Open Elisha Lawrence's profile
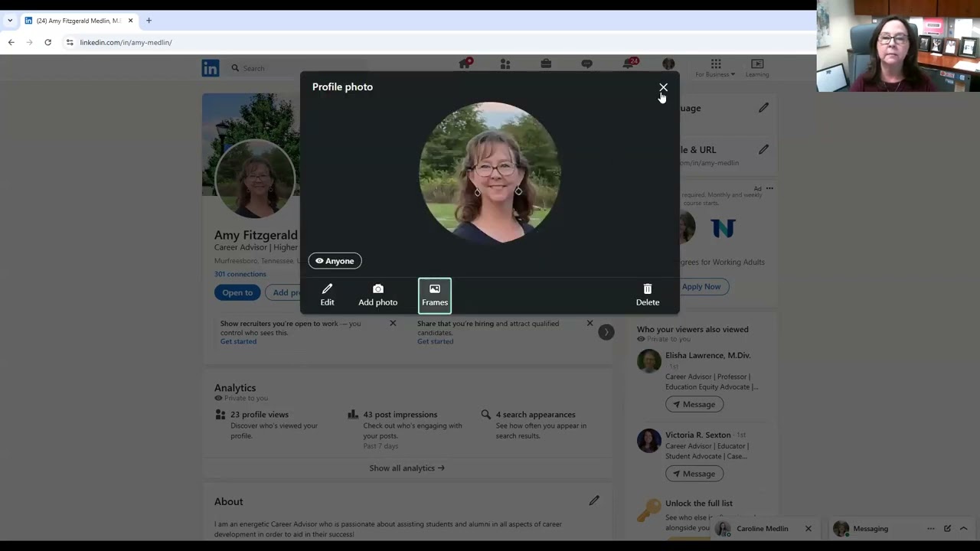Viewport: 980px width, 551px height. tap(707, 355)
